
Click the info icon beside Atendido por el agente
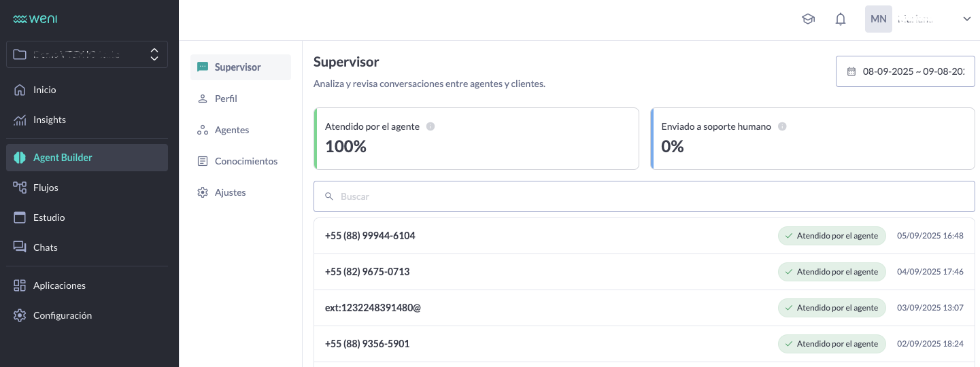(x=430, y=126)
